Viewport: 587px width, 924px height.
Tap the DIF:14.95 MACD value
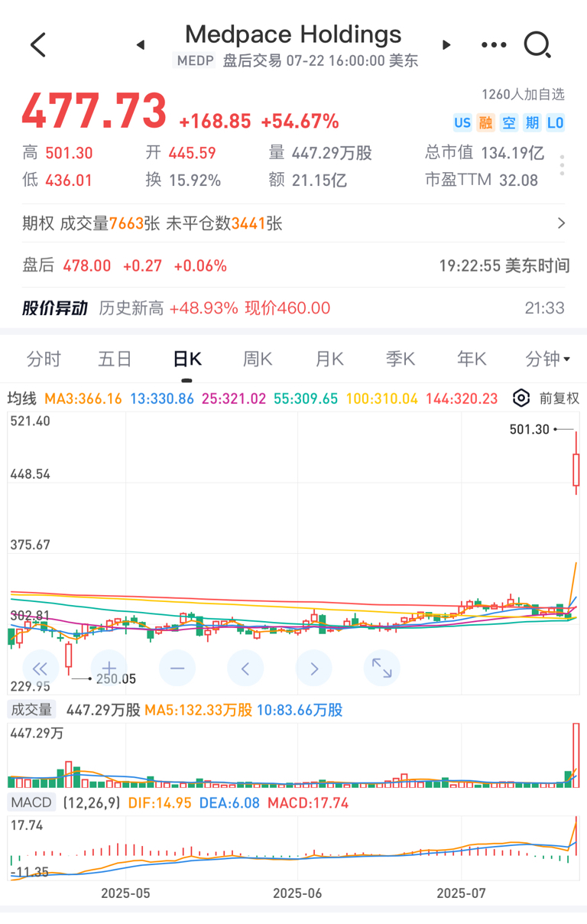[158, 802]
